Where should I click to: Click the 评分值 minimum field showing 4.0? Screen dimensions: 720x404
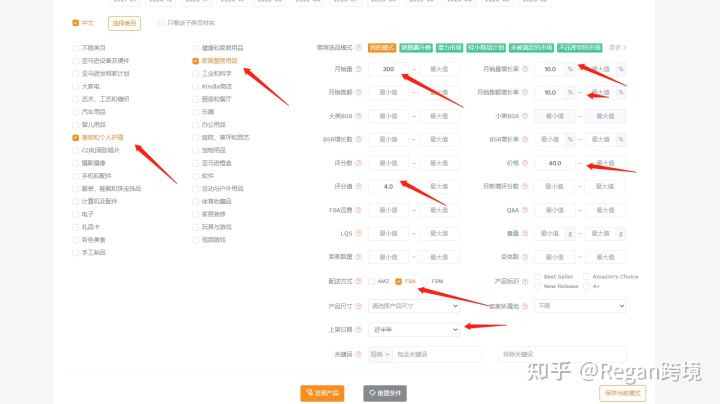click(388, 186)
